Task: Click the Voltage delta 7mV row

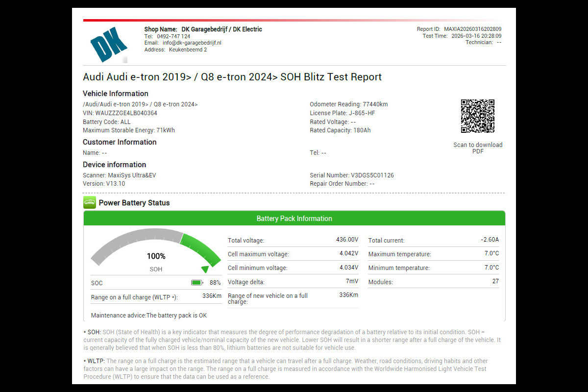Action: (293, 282)
